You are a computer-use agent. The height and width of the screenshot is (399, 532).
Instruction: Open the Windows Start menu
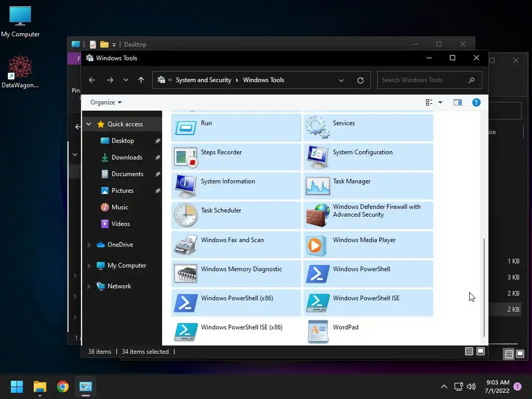[17, 387]
